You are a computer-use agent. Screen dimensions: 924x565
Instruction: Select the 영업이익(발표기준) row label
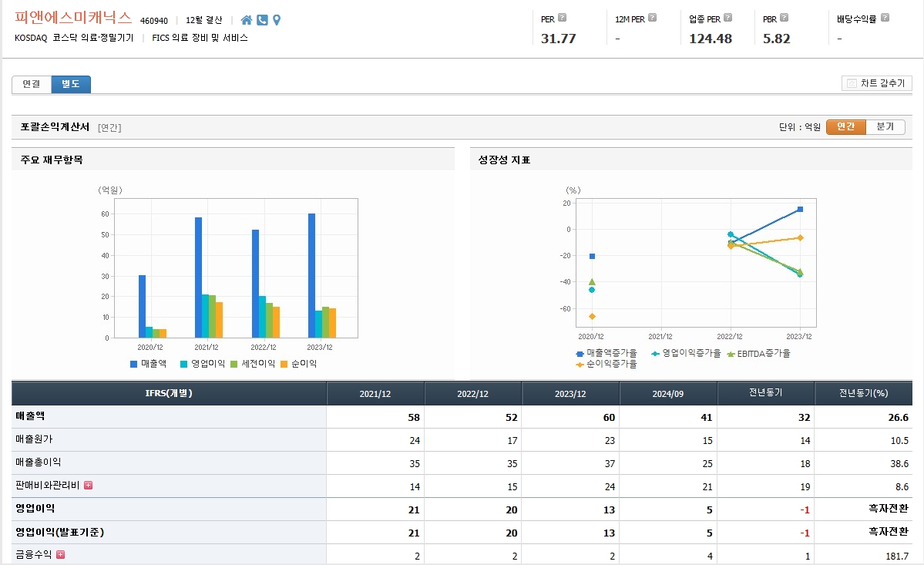pyautogui.click(x=59, y=532)
